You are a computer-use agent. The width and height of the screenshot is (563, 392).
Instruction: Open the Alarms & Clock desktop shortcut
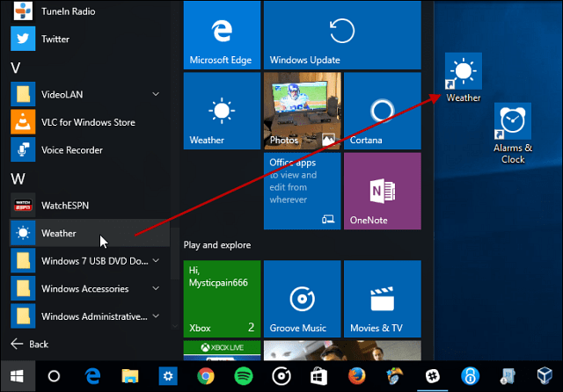coord(513,133)
